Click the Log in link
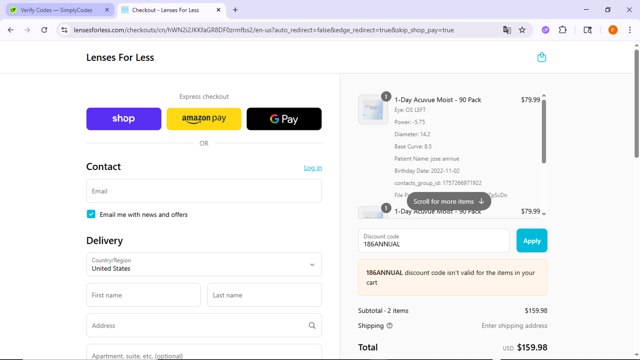The height and width of the screenshot is (360, 640). (x=313, y=168)
